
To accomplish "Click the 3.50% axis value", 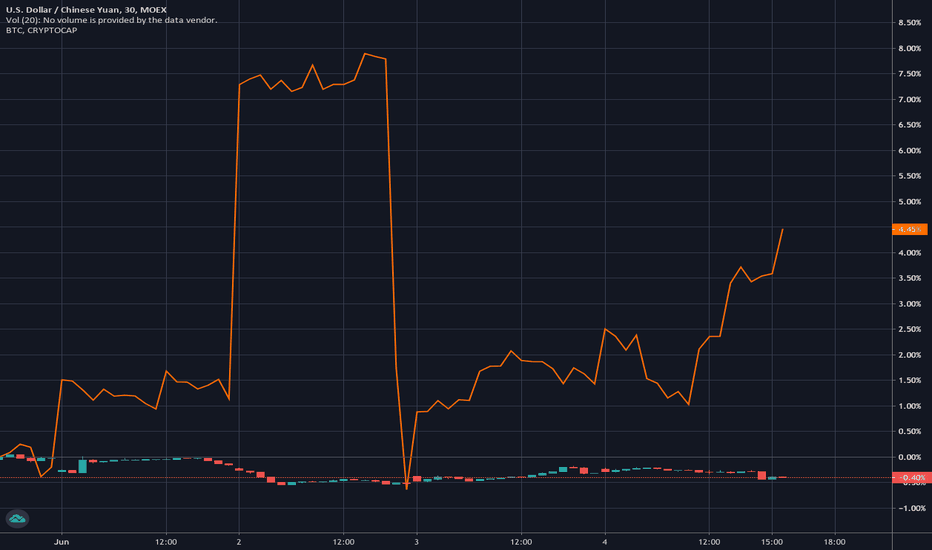I will click(x=909, y=278).
